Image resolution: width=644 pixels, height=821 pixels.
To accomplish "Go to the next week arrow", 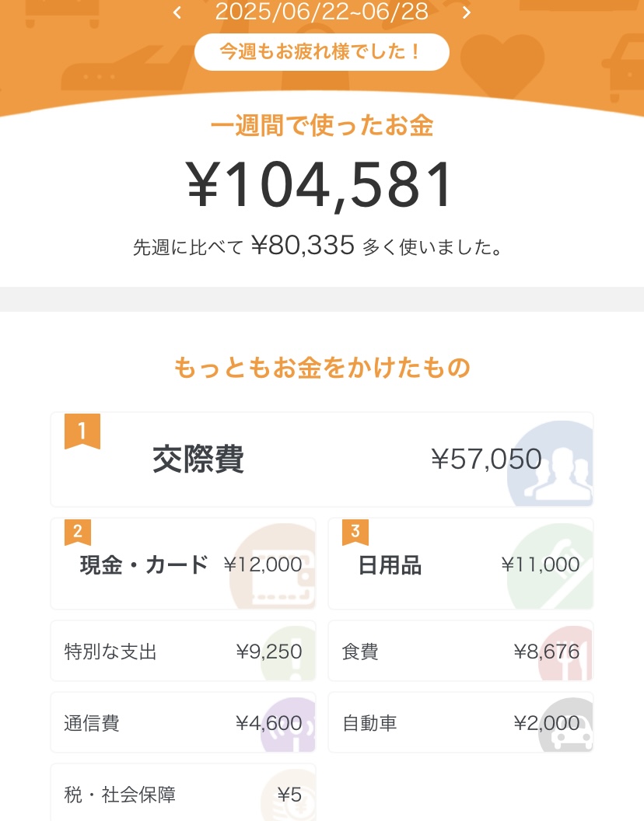I will (467, 12).
